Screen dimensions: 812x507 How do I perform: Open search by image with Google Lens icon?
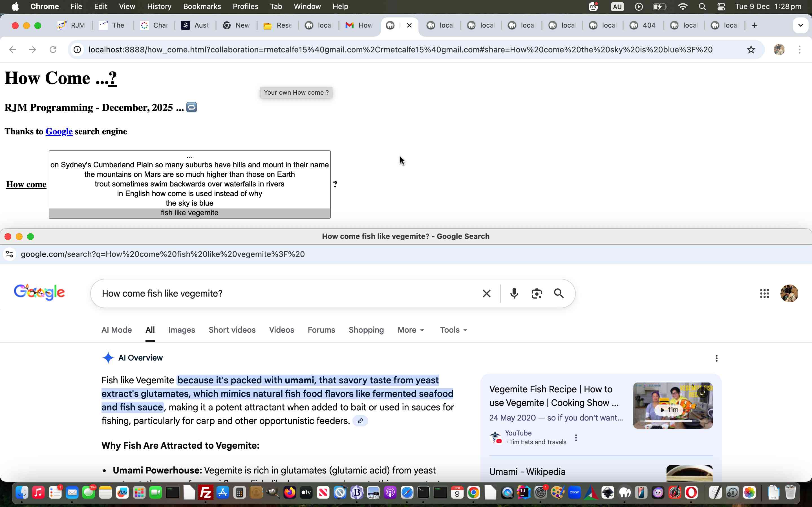pyautogui.click(x=536, y=293)
